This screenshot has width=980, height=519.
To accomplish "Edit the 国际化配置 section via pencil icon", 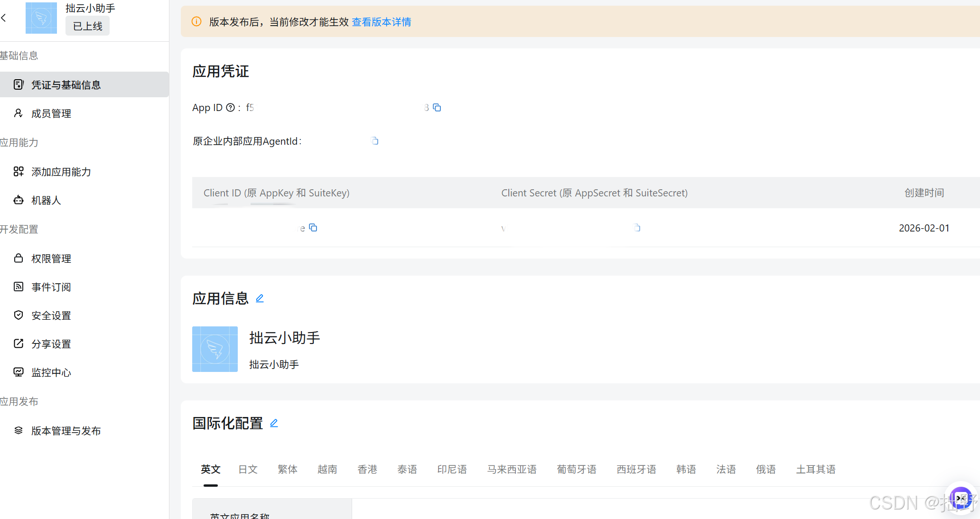I will point(274,423).
